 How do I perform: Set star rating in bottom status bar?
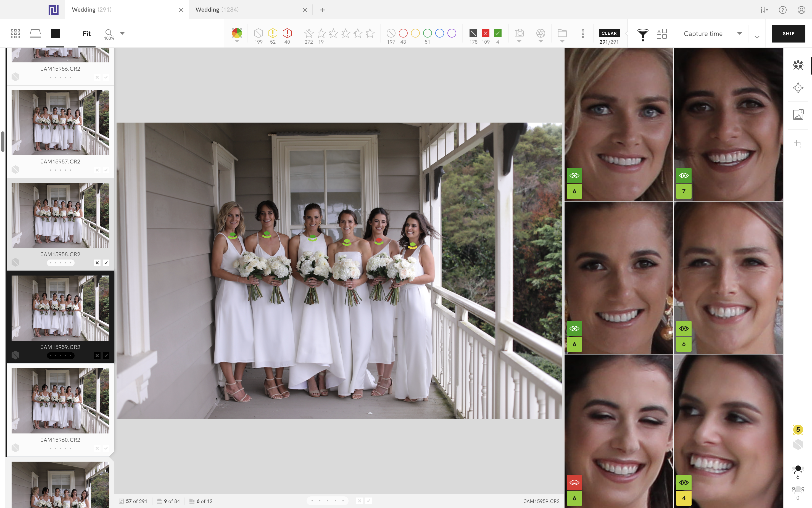tap(327, 501)
